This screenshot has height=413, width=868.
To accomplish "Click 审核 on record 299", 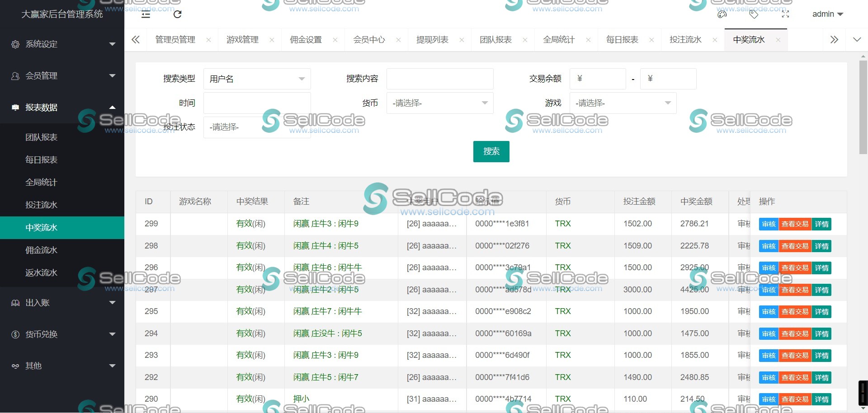I will (x=768, y=224).
